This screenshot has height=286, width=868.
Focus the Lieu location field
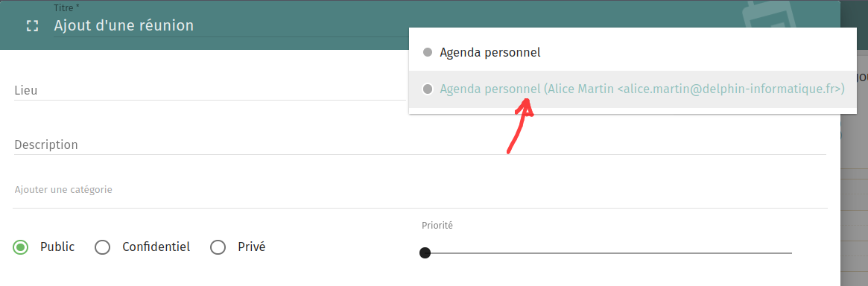pyautogui.click(x=209, y=90)
